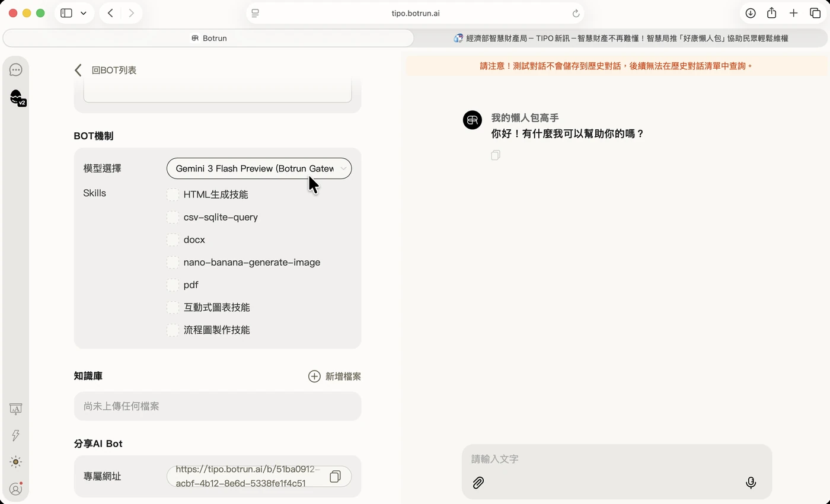Image resolution: width=830 pixels, height=504 pixels.
Task: Switch to the Botrun tab
Action: [x=209, y=38]
